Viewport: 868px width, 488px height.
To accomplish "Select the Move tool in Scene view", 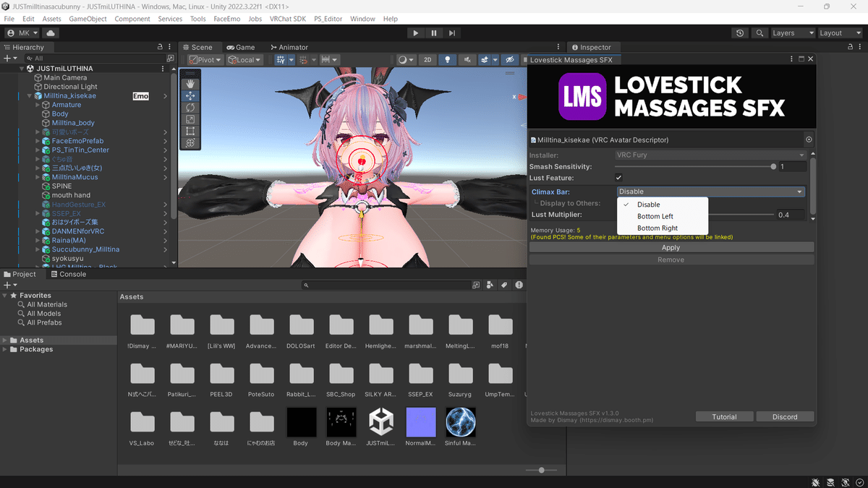I will (190, 95).
